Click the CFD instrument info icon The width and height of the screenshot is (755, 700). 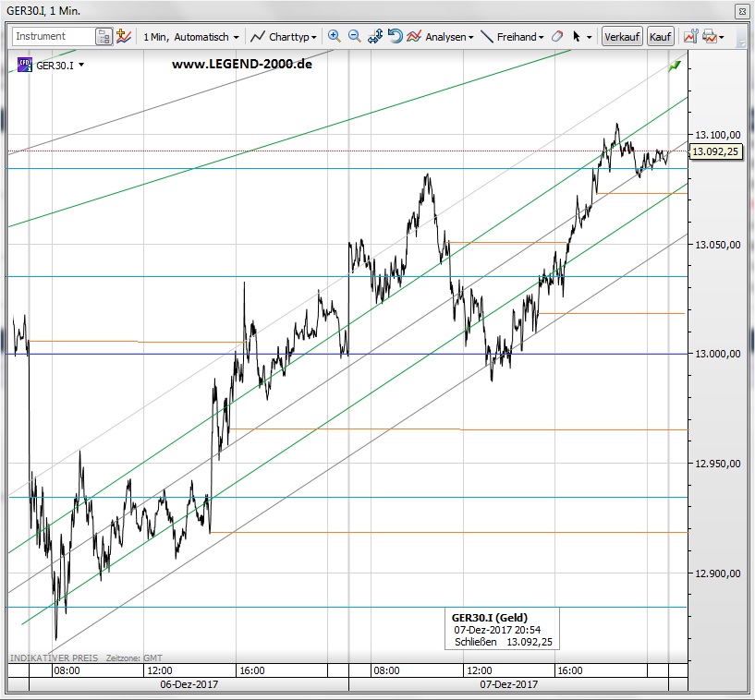click(25, 65)
